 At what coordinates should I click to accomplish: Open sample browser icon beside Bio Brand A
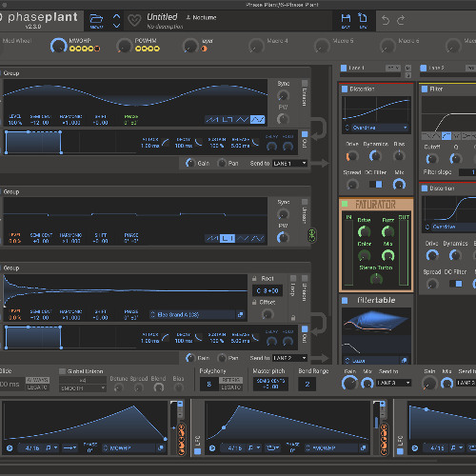tap(240, 315)
